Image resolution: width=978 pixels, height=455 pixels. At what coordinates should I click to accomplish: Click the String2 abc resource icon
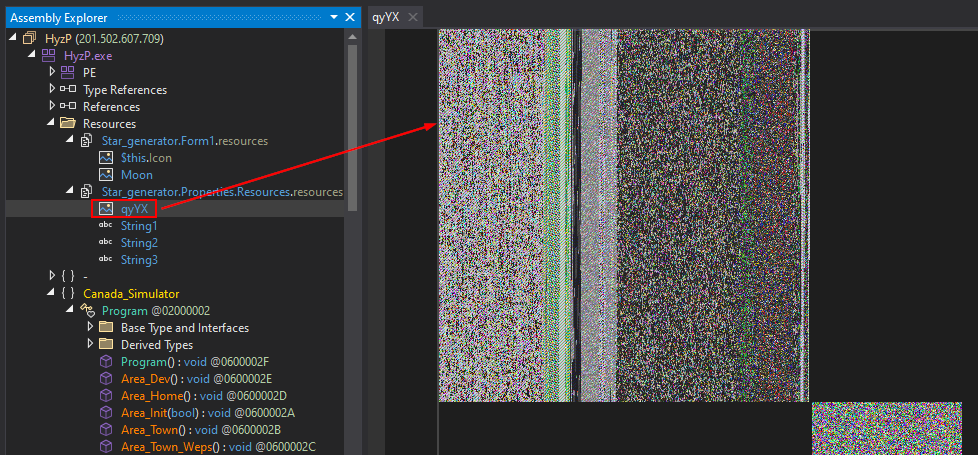click(105, 243)
